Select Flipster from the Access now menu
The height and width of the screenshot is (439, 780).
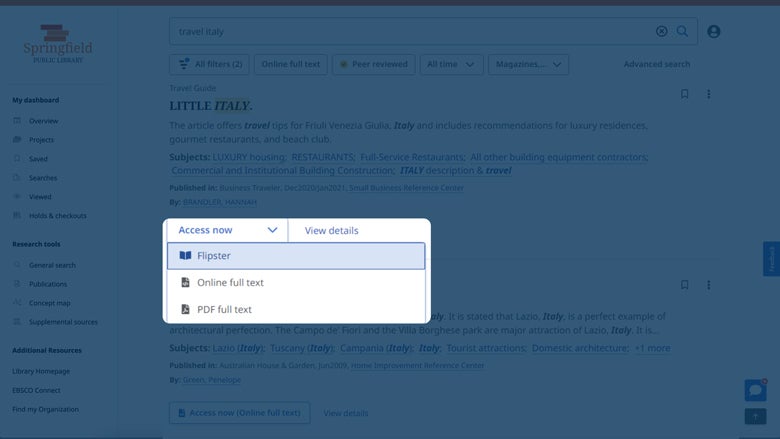(296, 256)
